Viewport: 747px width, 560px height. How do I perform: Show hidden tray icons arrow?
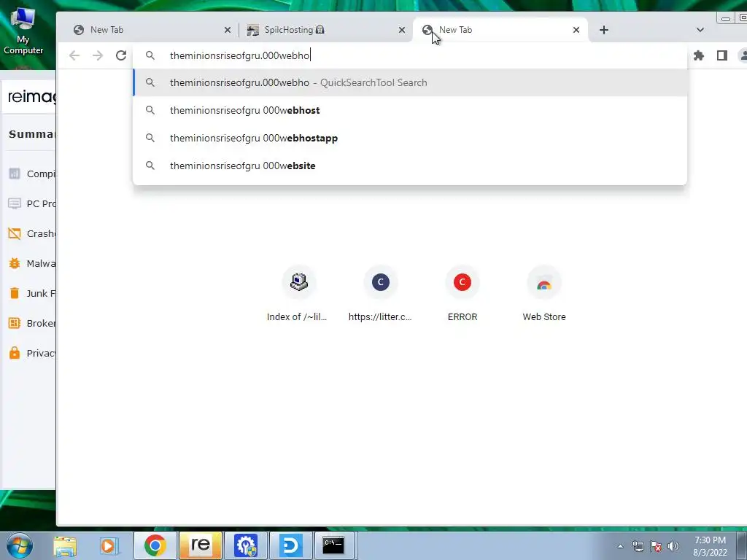tap(620, 546)
